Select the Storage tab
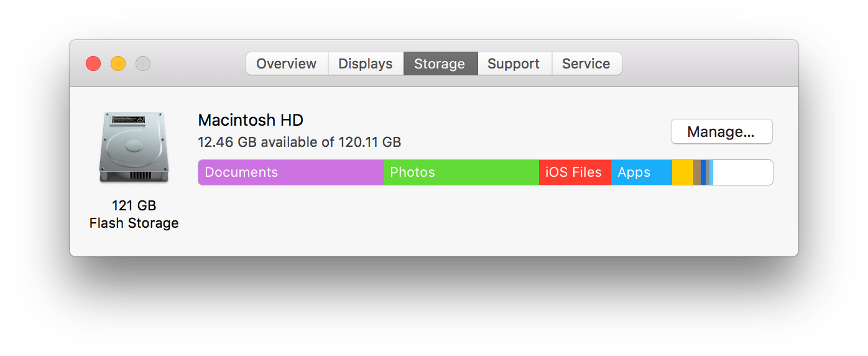This screenshot has height=356, width=868. pos(440,63)
